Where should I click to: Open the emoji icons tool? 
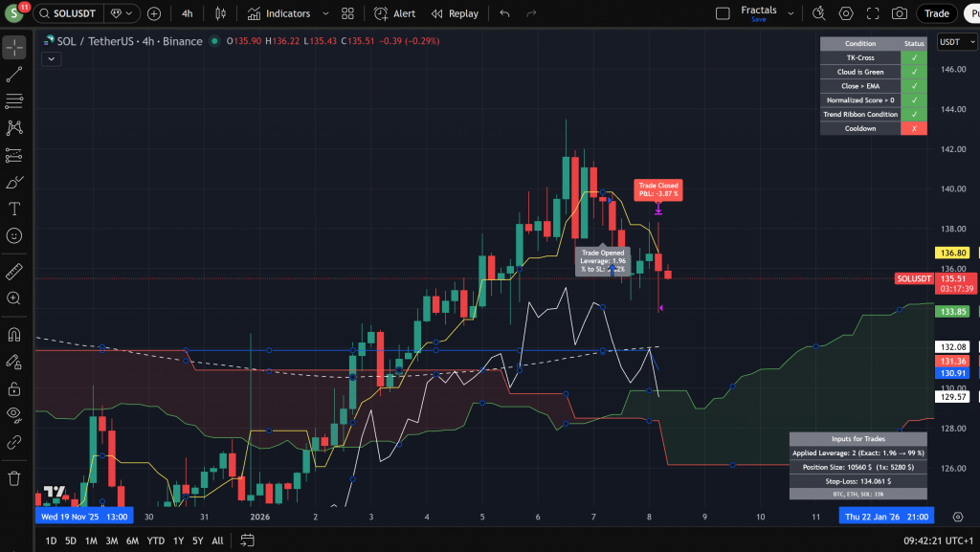[14, 234]
